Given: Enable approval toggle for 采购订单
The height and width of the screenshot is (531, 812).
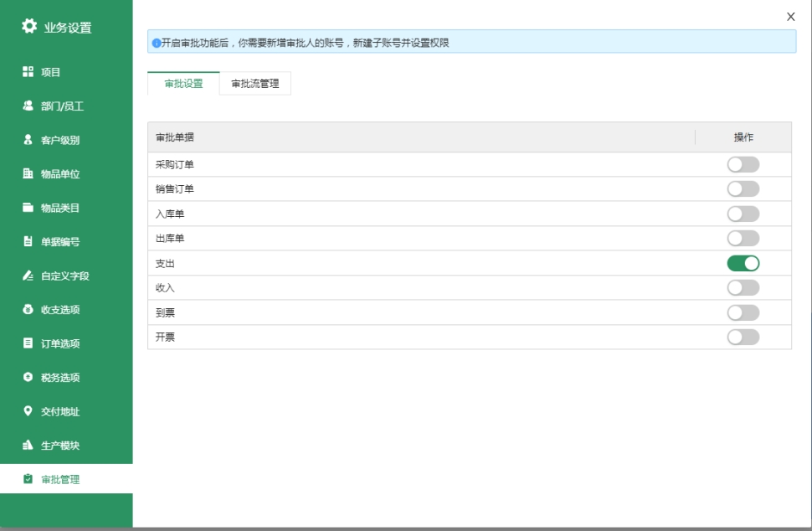Looking at the screenshot, I should (743, 164).
